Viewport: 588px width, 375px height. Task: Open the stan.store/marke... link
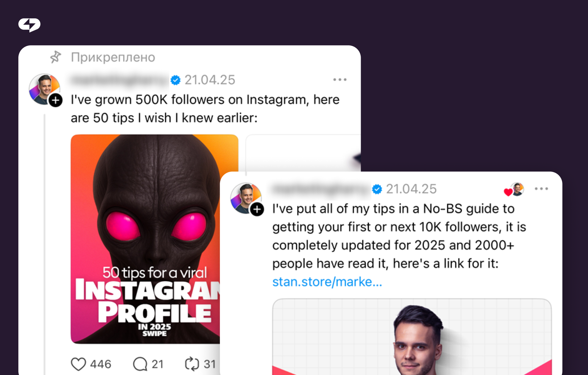tap(327, 282)
